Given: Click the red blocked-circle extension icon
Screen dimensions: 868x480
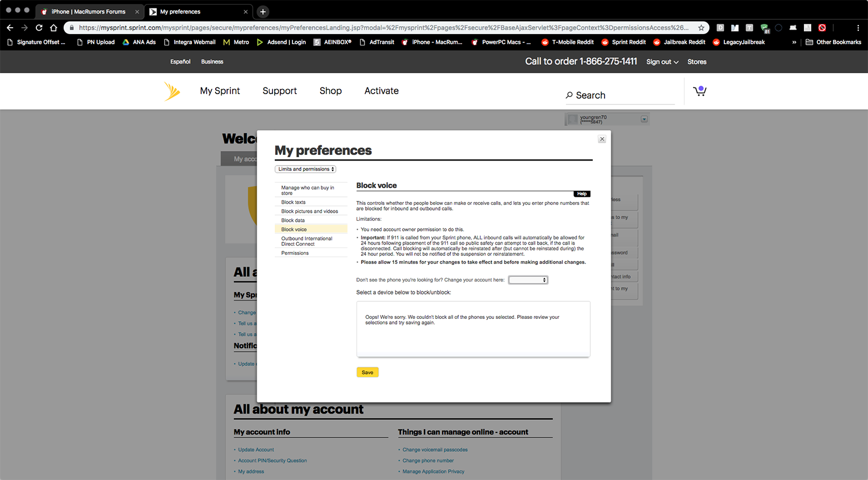Looking at the screenshot, I should tap(822, 27).
